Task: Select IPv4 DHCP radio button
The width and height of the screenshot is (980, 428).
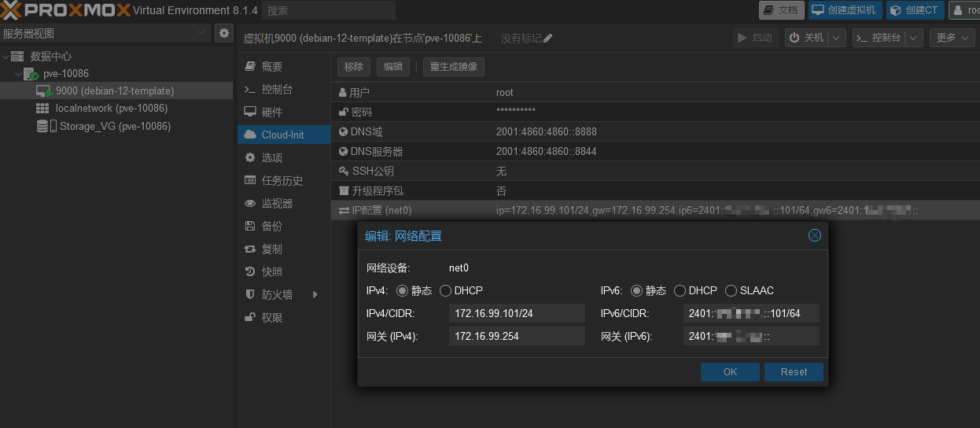Action: pos(446,290)
